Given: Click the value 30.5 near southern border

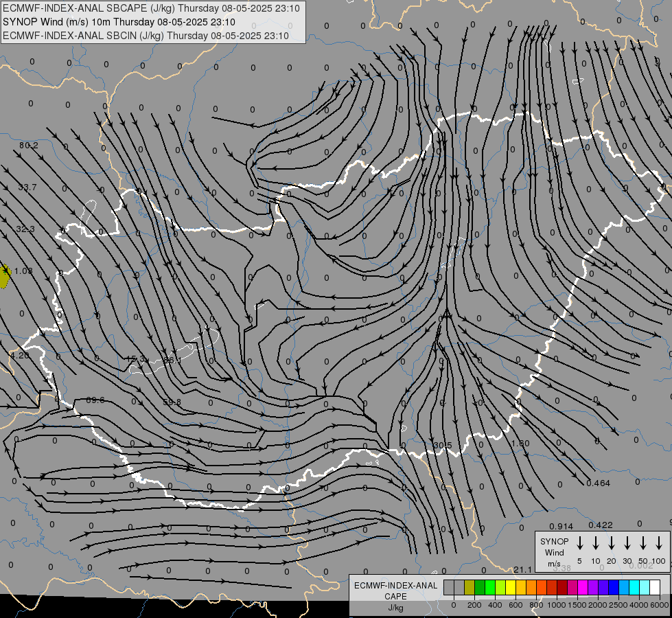Looking at the screenshot, I should (442, 445).
